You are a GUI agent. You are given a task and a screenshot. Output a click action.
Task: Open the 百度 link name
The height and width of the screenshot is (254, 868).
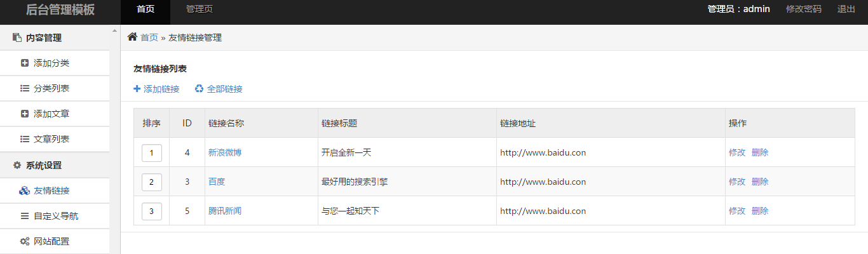(217, 182)
